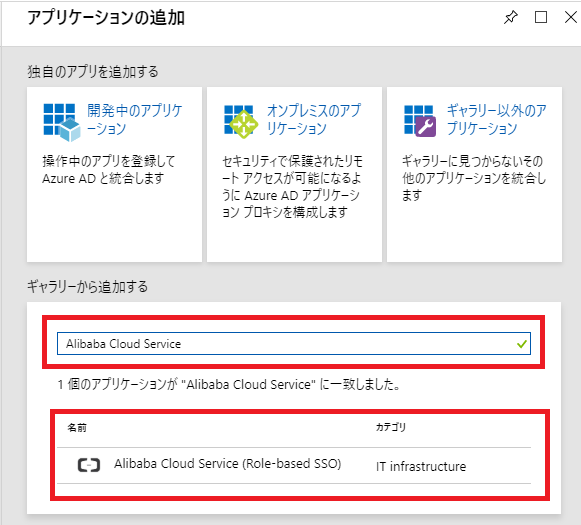This screenshot has width=581, height=525.
Task: Click the purple wrench gallery-external icon
Action: tap(420, 121)
